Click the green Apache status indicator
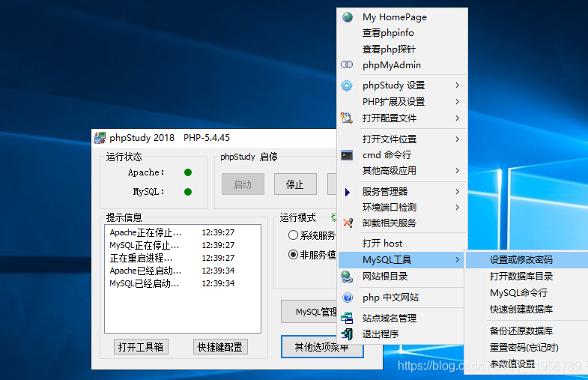 pyautogui.click(x=188, y=172)
